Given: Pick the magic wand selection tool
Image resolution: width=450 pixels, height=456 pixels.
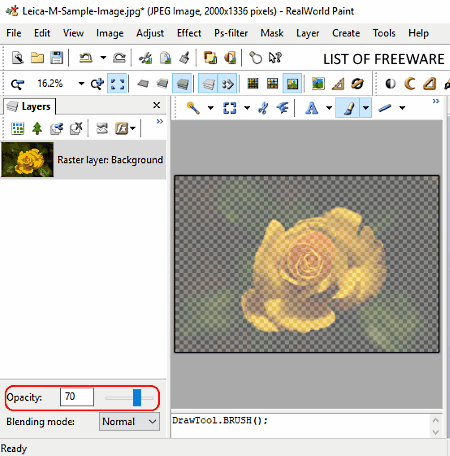Looking at the screenshot, I should tap(193, 108).
